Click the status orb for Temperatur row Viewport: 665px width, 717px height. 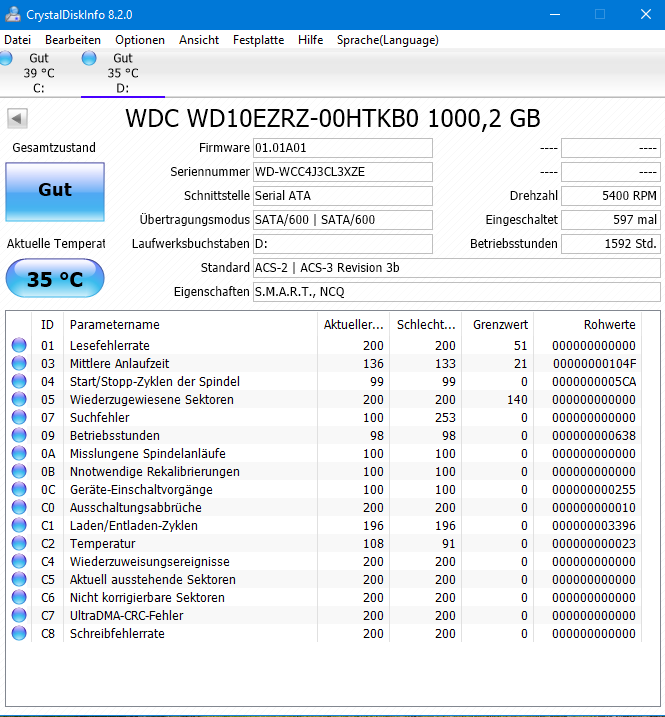coord(19,543)
